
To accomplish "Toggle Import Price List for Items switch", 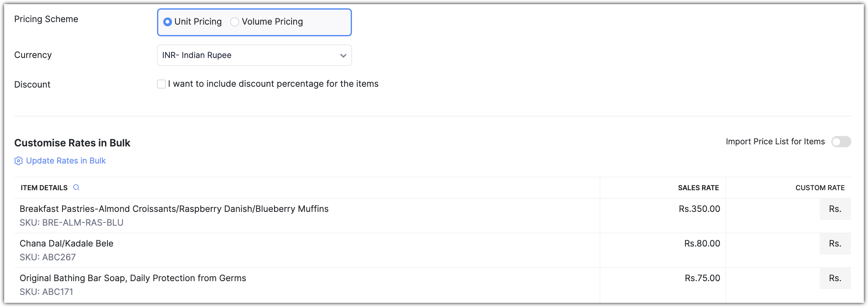I will pos(841,142).
